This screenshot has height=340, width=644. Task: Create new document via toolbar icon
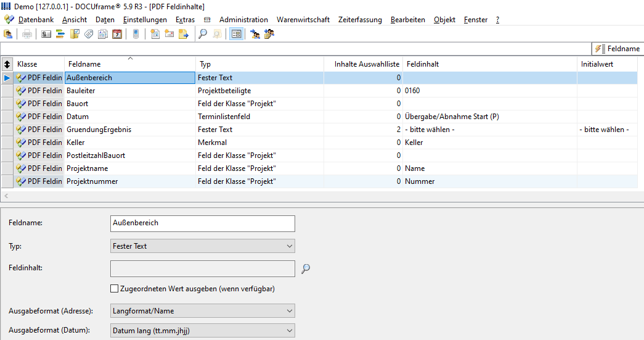pos(155,34)
